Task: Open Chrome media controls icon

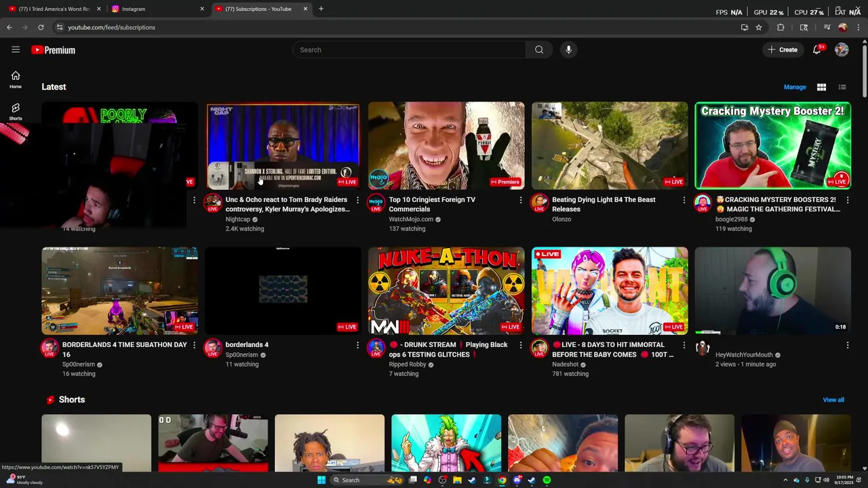Action: click(x=827, y=27)
